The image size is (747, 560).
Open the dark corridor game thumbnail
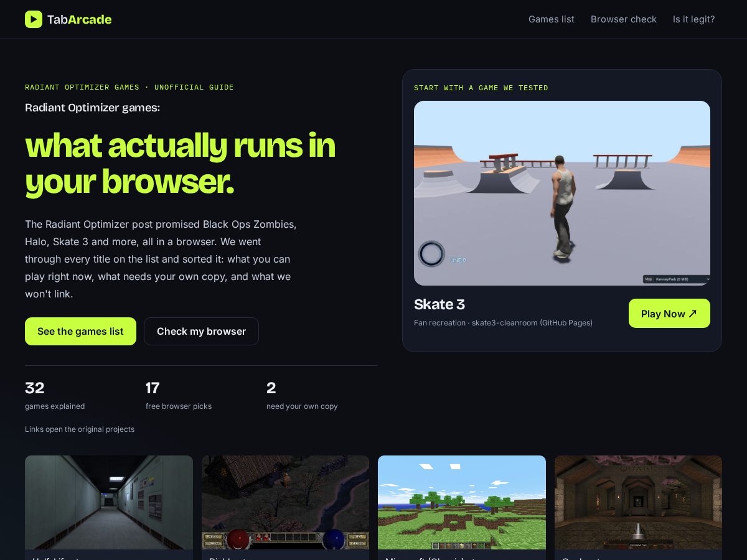(109, 502)
